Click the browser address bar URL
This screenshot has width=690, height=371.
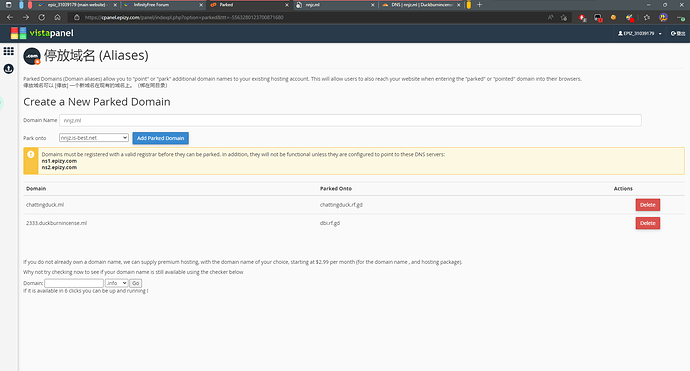[x=184, y=18]
